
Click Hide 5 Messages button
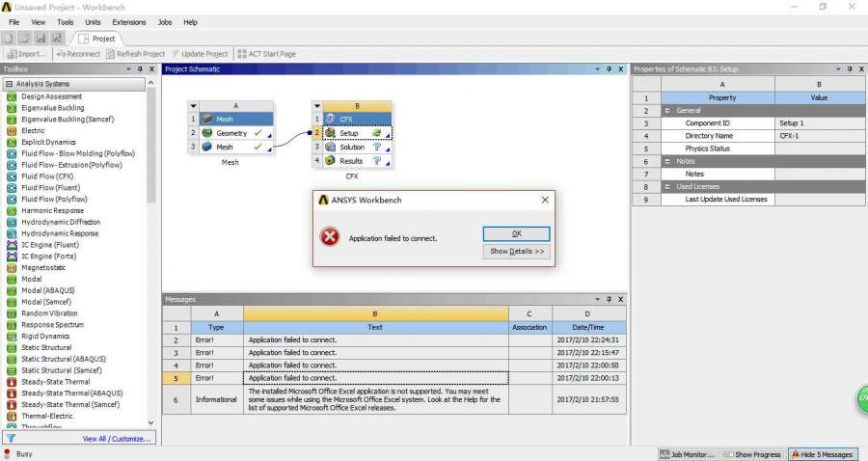(822, 454)
